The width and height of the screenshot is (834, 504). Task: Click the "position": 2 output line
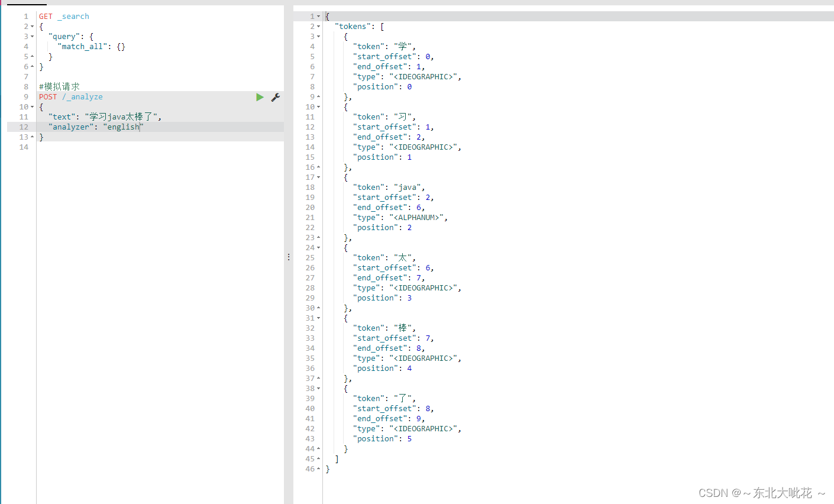tap(382, 228)
